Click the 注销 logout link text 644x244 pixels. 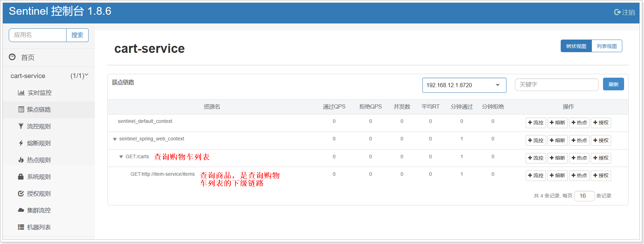[x=628, y=12]
